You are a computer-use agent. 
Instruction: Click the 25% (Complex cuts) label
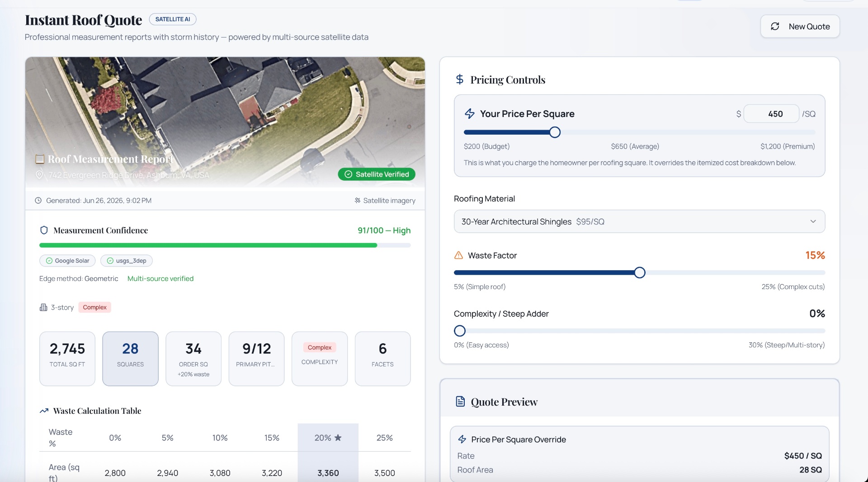click(x=793, y=286)
